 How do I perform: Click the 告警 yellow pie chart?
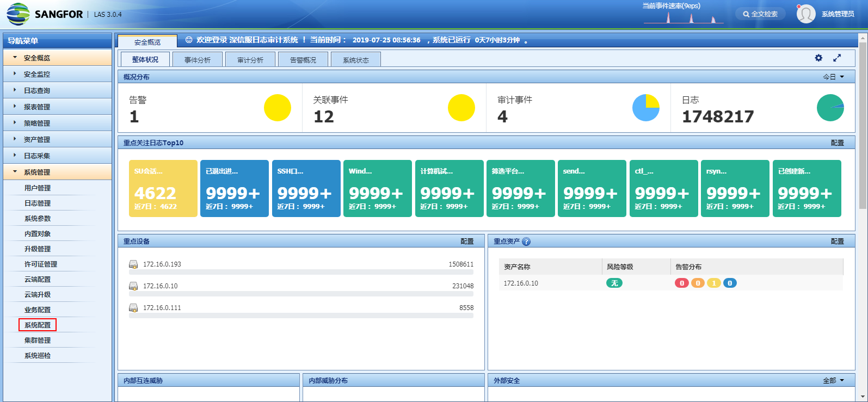[x=278, y=108]
